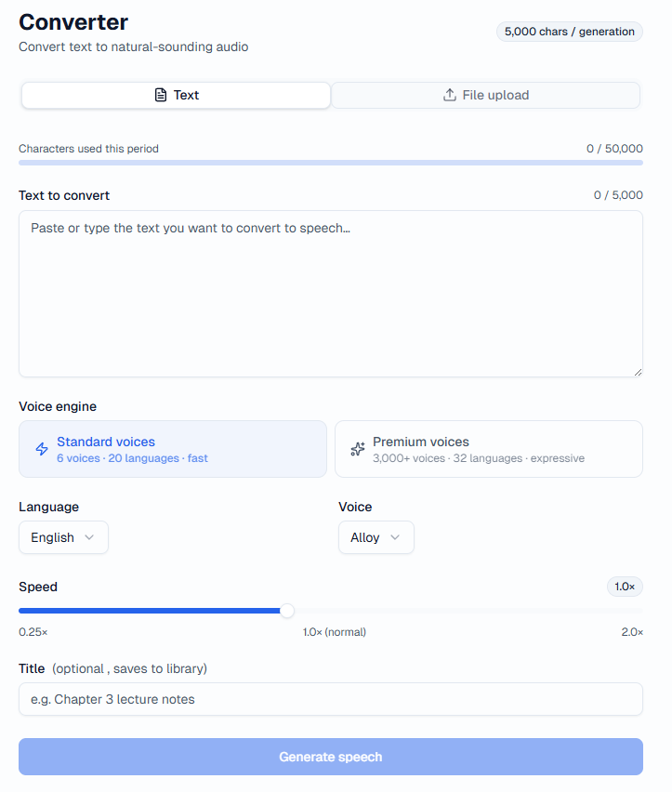Focus the Text to convert textarea
Image resolution: width=672 pixels, height=792 pixels.
point(330,294)
